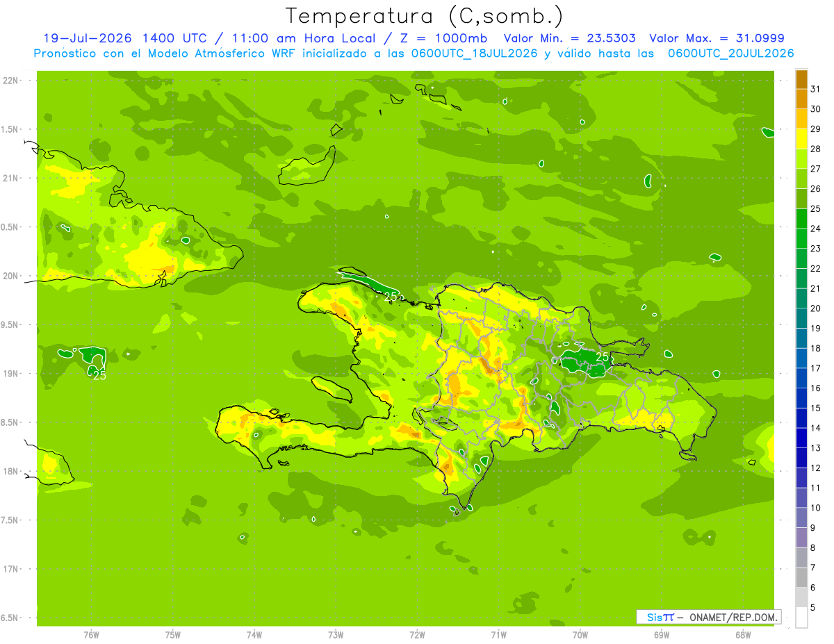Click the '74W' longitude axis label
Image resolution: width=834 pixels, height=644 pixels.
254,635
